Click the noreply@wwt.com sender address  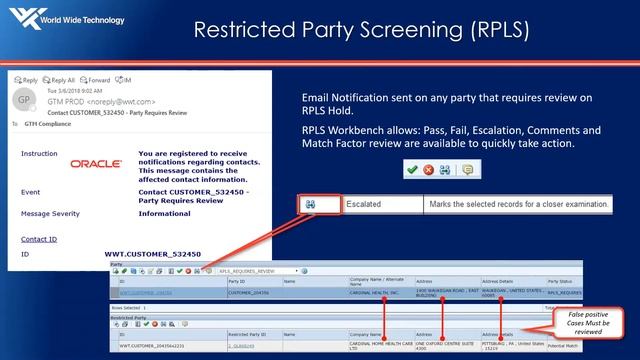[x=121, y=102]
